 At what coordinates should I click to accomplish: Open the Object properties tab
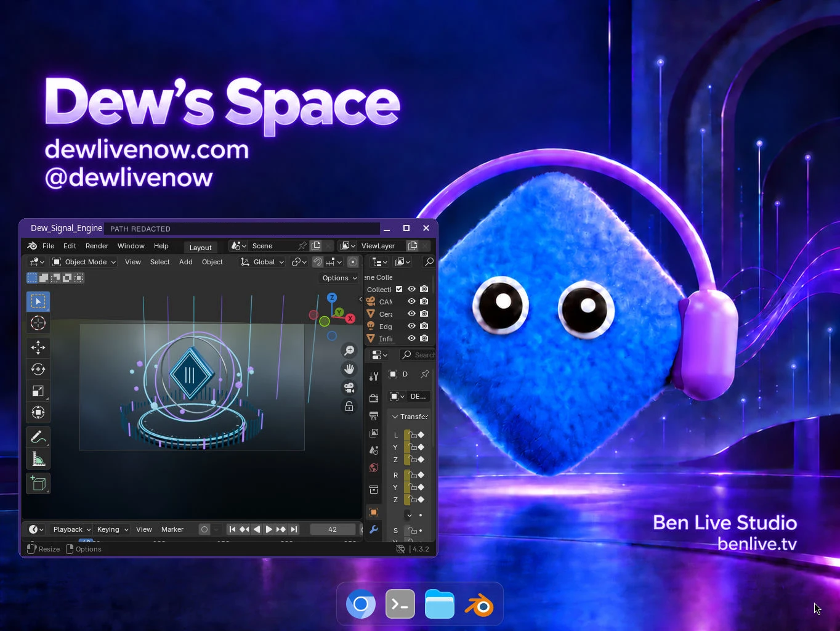tap(374, 512)
